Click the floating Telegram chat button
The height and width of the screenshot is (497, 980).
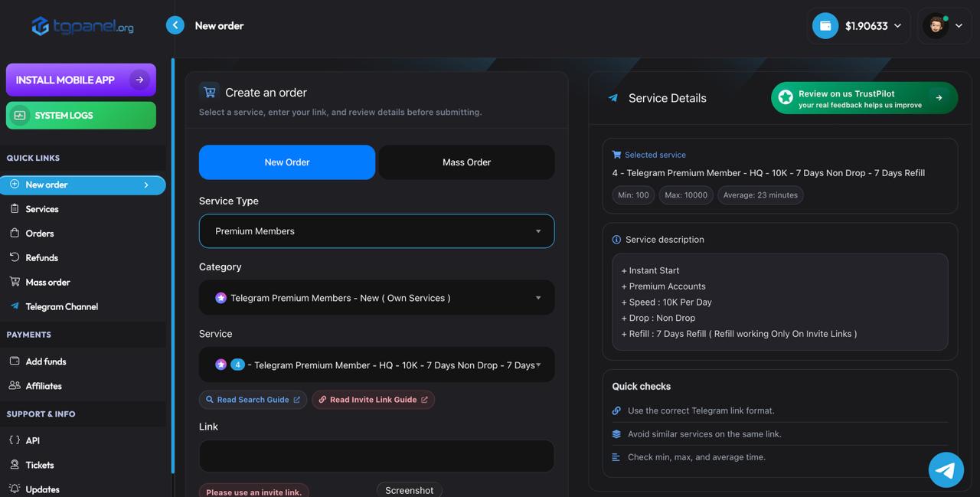click(x=946, y=469)
